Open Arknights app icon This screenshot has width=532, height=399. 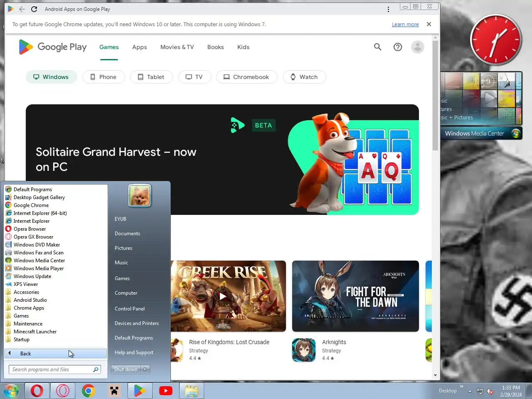pyautogui.click(x=304, y=350)
